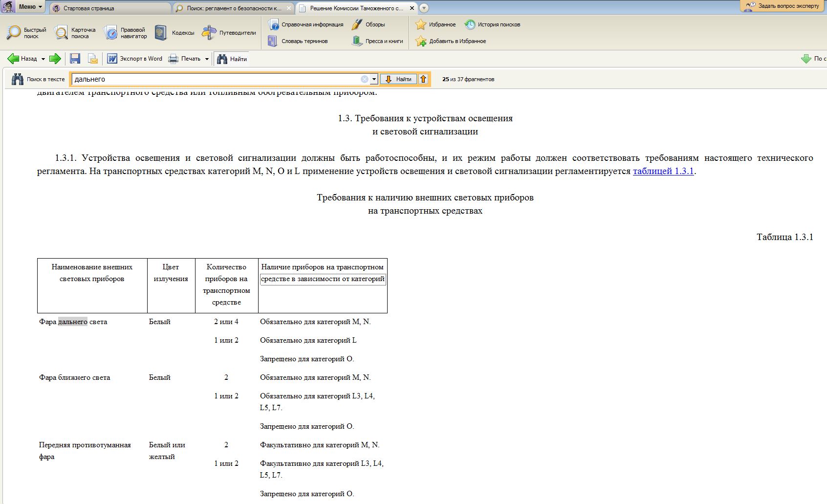Screen dimensions: 827x504
Task: Add document via Добавить в Избранное
Action: pyautogui.click(x=451, y=41)
